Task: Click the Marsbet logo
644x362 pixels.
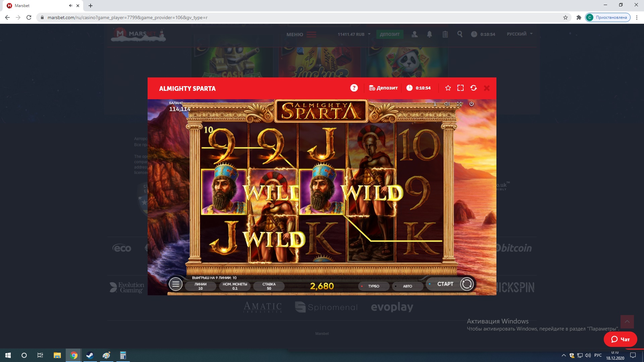Action: [x=138, y=34]
